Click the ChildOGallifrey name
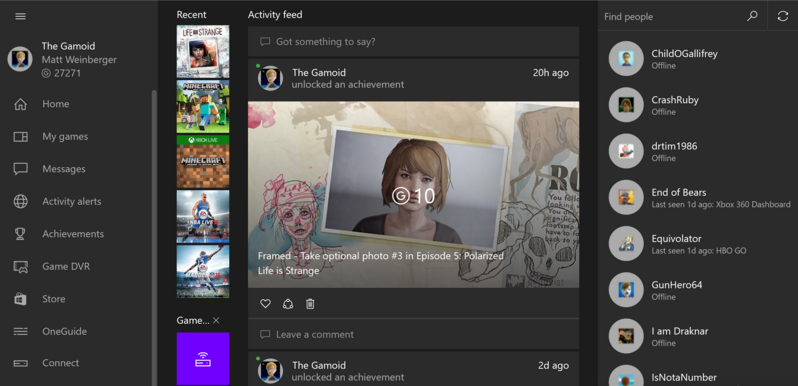This screenshot has height=386, width=798. pos(685,53)
